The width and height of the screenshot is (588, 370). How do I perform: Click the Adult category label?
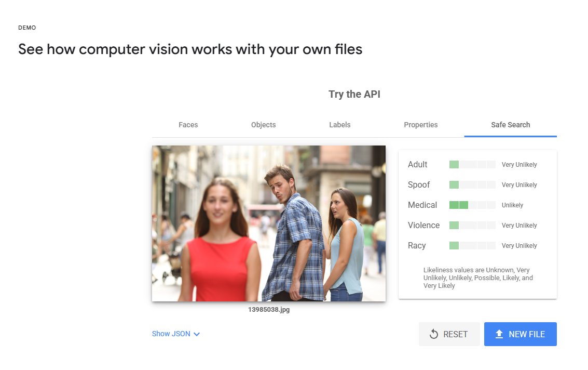pos(417,165)
